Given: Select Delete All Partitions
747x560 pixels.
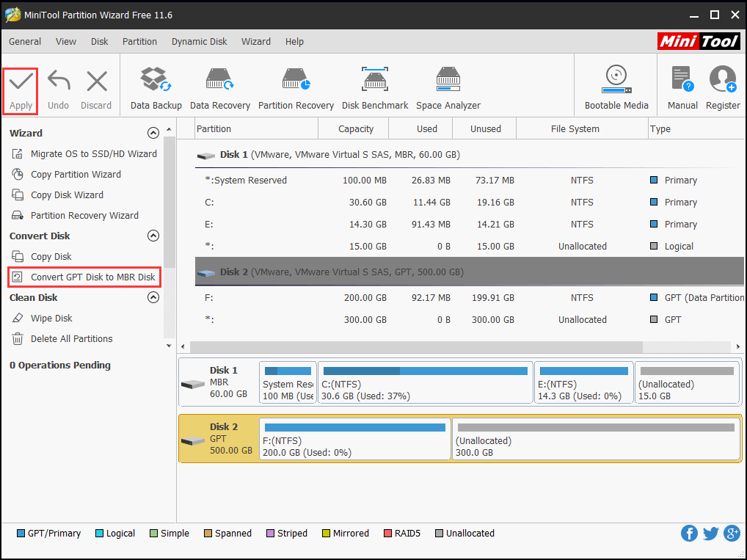Looking at the screenshot, I should click(62, 339).
